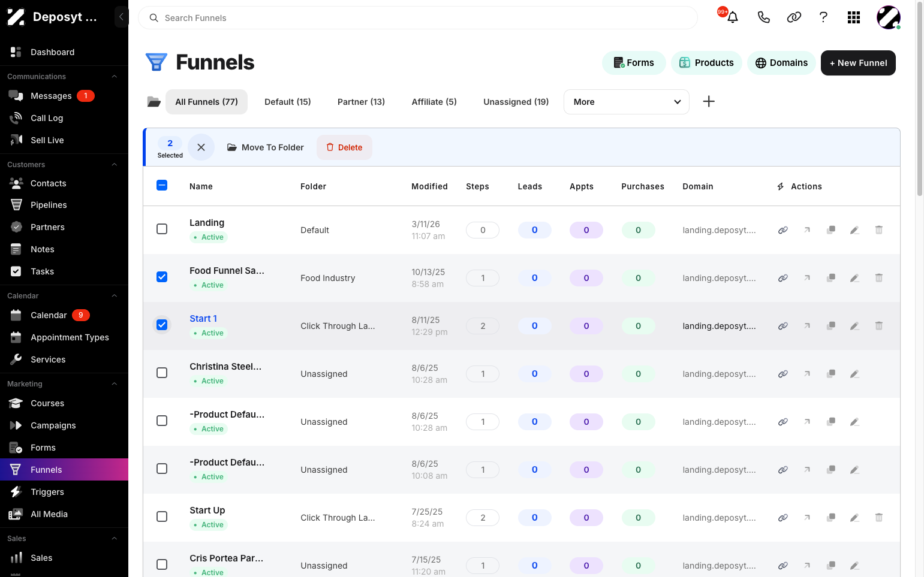Click the New Funnel button
The height and width of the screenshot is (577, 924).
coord(858,63)
